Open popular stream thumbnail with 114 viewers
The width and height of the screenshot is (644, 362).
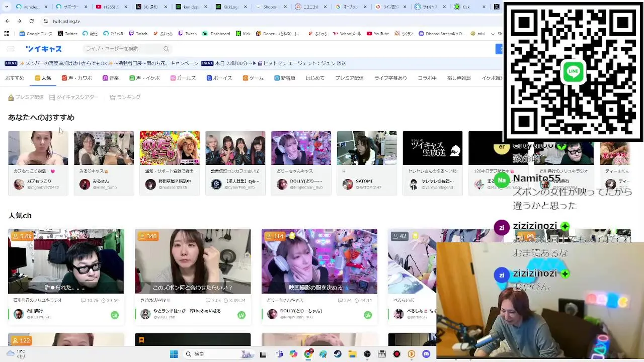319,261
